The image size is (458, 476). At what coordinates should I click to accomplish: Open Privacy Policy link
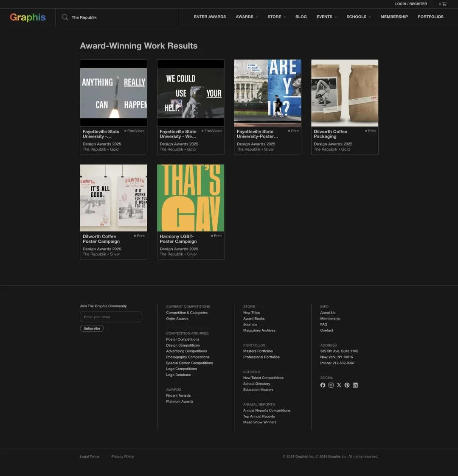122,456
